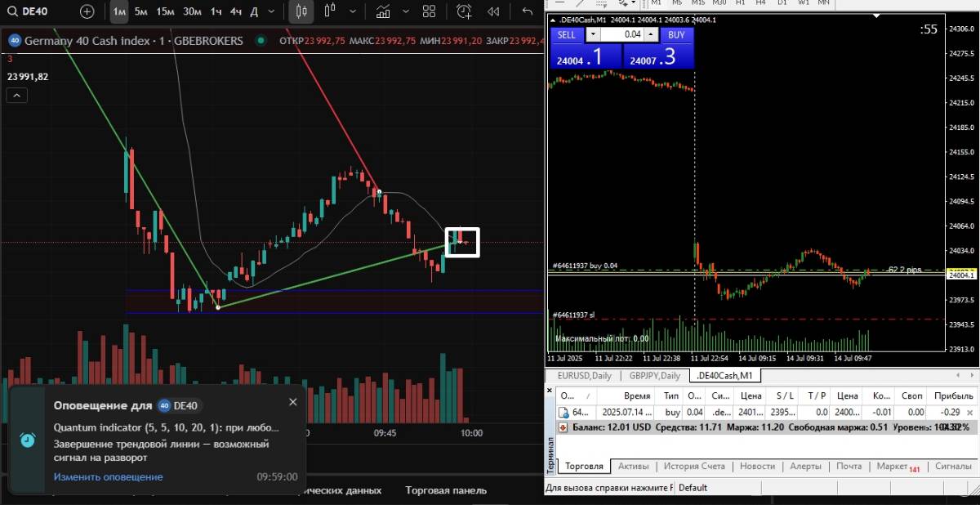Screen dimensions: 980x505
Task: Increase the lot volume with up arrow
Action: pyautogui.click(x=651, y=34)
